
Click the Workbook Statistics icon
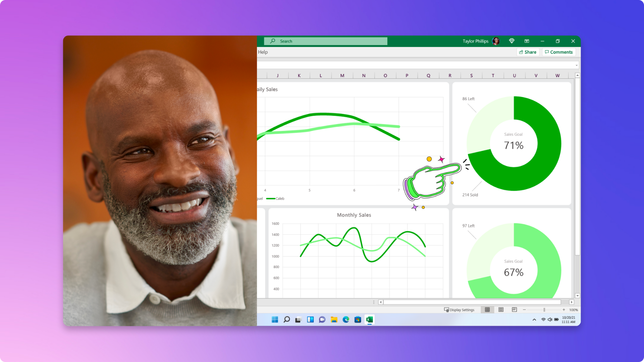coord(527,41)
